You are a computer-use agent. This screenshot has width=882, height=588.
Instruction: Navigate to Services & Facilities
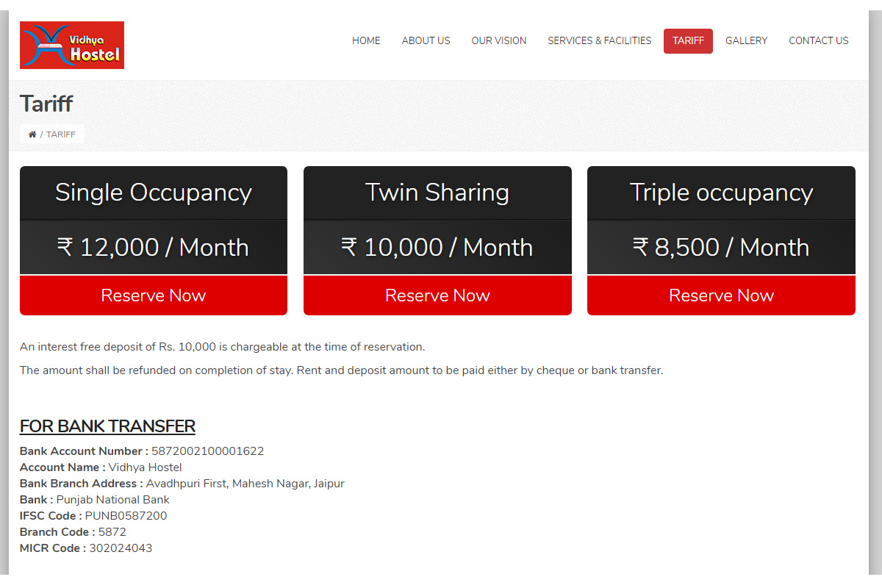[599, 41]
